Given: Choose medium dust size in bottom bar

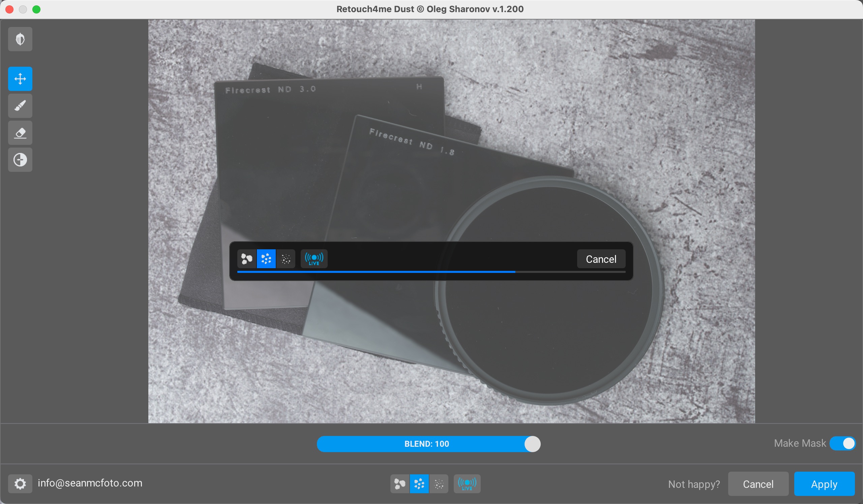Looking at the screenshot, I should 419,483.
